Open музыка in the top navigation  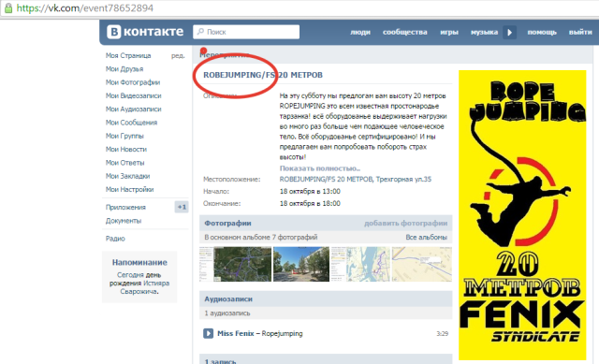coord(484,32)
